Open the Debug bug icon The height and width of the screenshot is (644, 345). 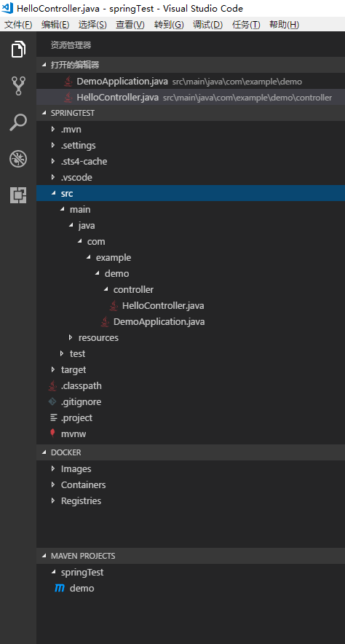18,159
